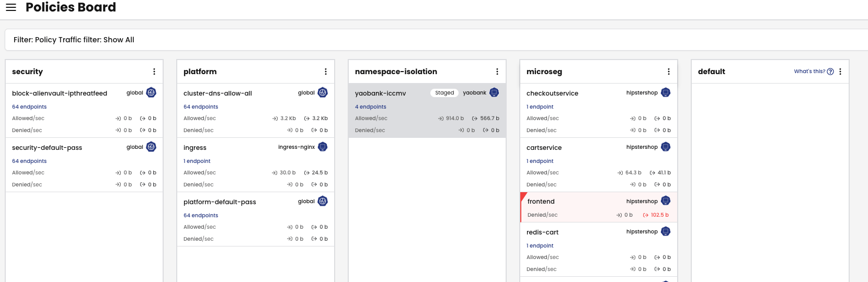Open 64 endpoints link under block-alienvault-ipthreatfeed

tap(29, 107)
